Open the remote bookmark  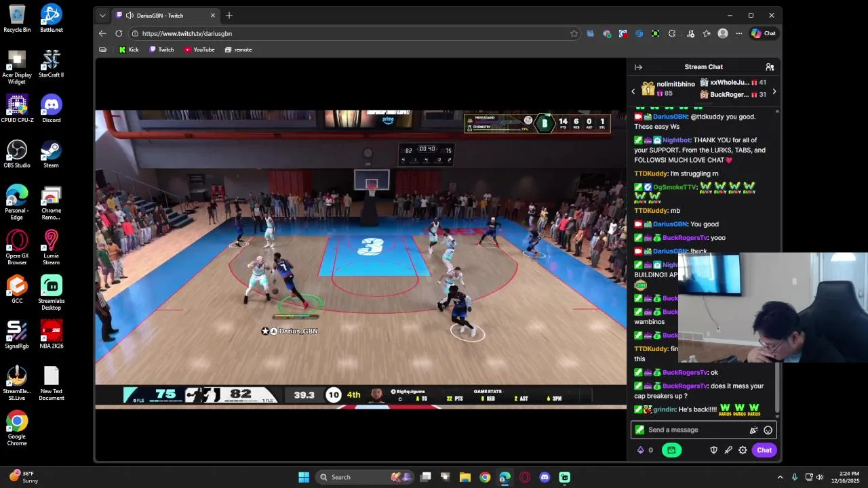[x=238, y=49]
